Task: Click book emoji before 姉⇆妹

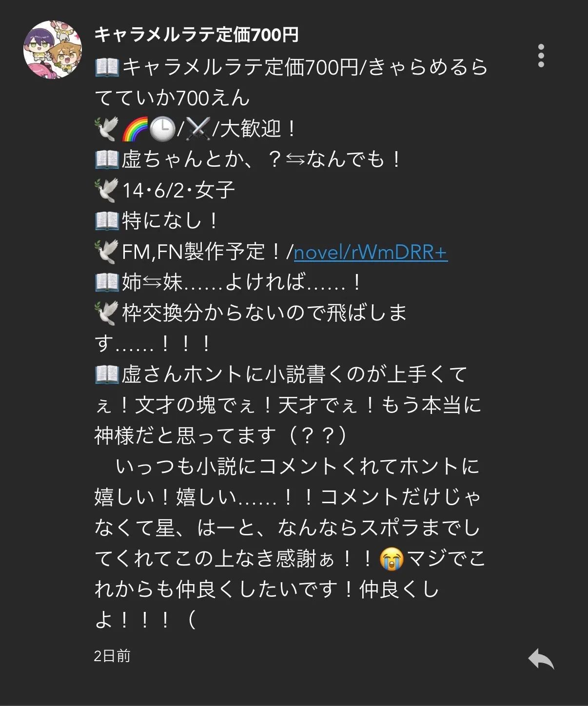Action: click(107, 282)
